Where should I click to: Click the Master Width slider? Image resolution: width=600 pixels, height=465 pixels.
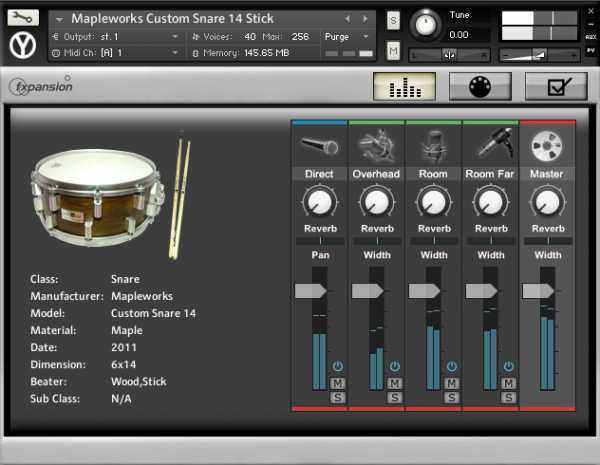(x=548, y=241)
